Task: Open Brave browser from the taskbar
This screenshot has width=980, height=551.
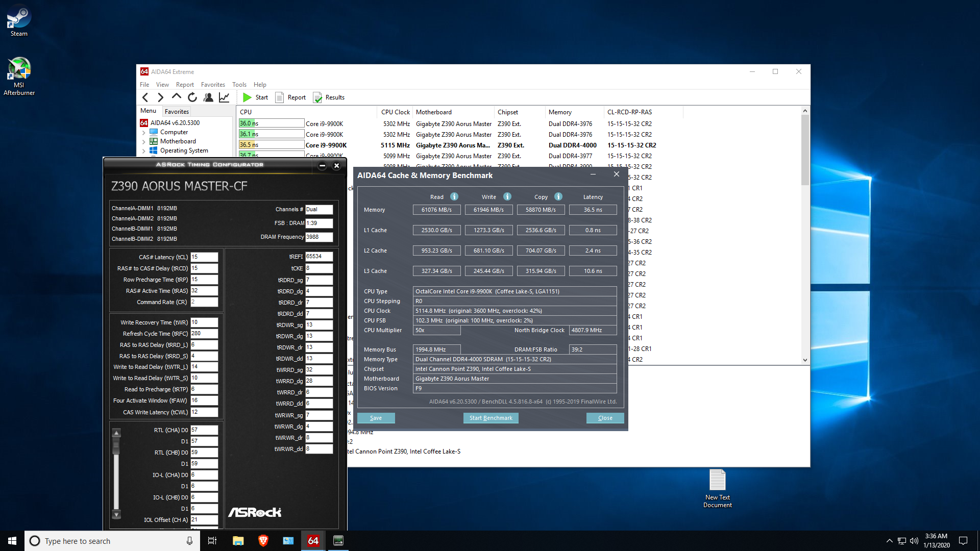Action: [x=263, y=541]
